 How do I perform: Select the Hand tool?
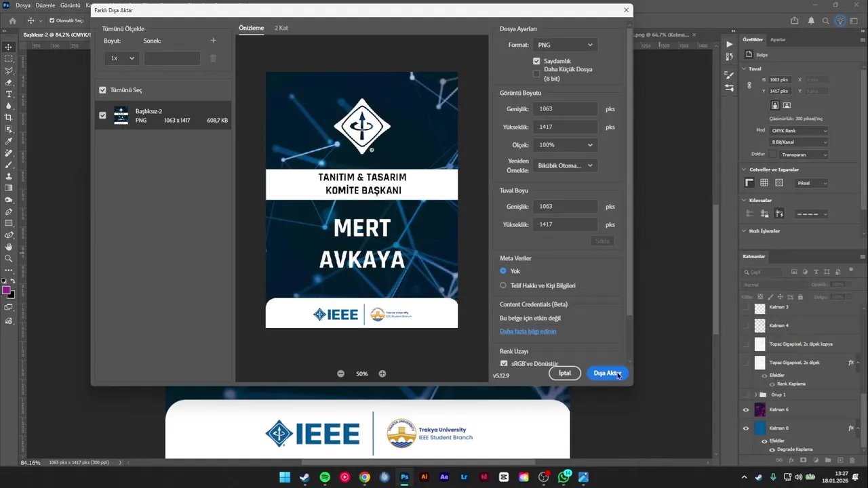click(9, 247)
